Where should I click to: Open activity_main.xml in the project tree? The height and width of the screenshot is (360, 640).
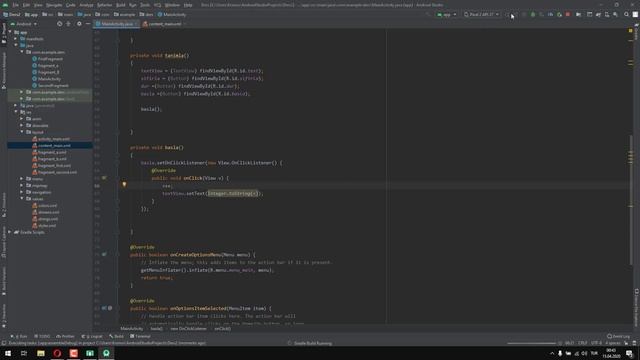pos(53,139)
